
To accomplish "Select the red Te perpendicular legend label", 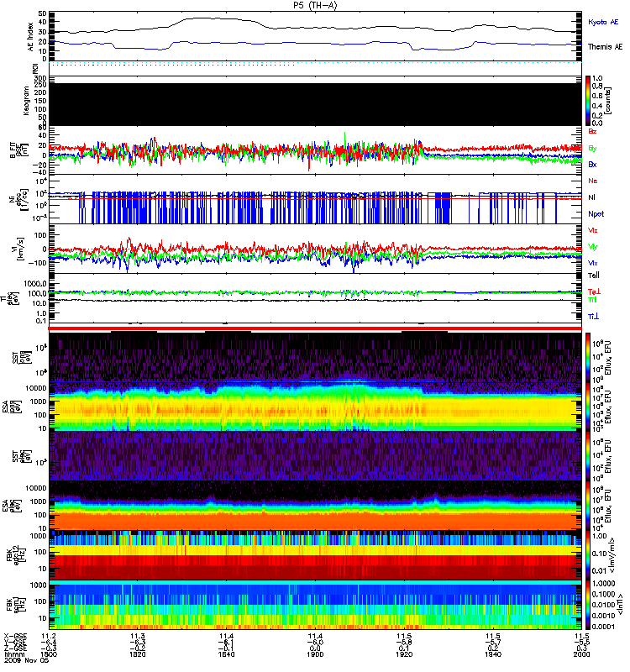I will click(594, 291).
